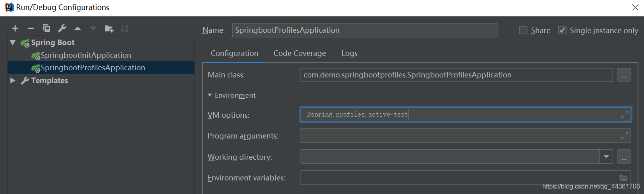This screenshot has width=644, height=194.
Task: Remove the selected configuration with minus icon
Action: pyautogui.click(x=31, y=28)
